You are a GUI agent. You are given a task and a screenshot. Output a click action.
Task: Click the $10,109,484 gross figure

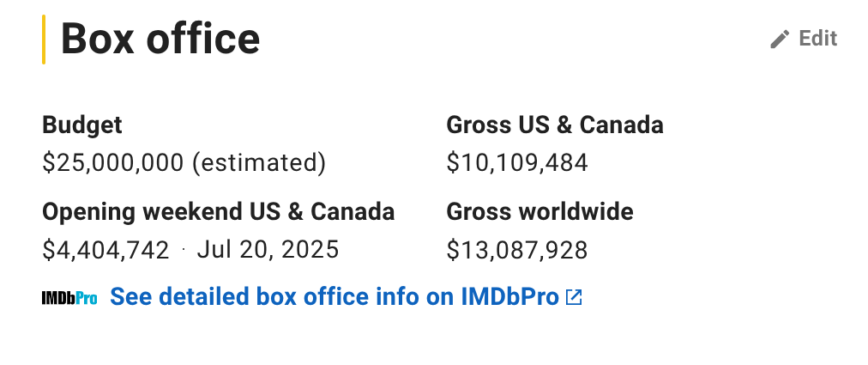tap(517, 162)
